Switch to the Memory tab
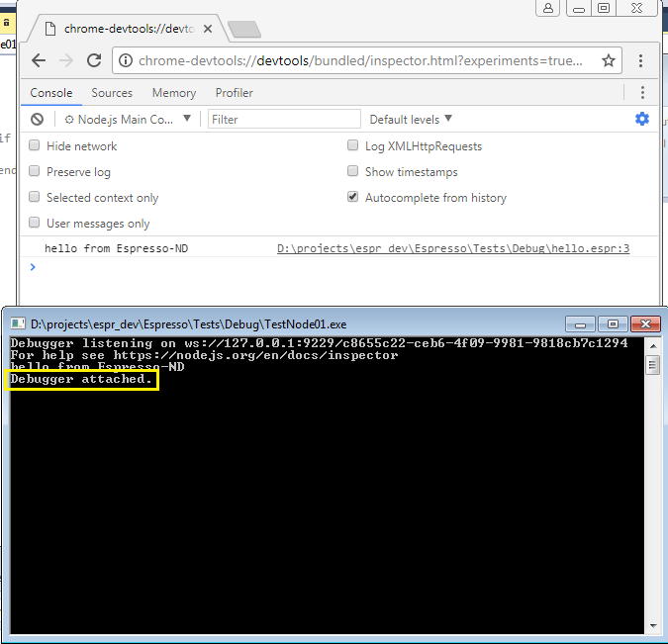The width and height of the screenshot is (668, 644). pyautogui.click(x=174, y=93)
